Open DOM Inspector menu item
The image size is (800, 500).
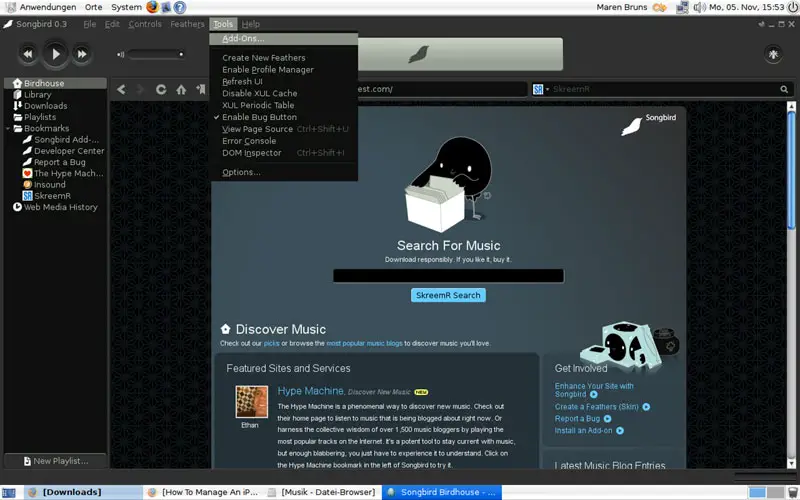[283, 153]
